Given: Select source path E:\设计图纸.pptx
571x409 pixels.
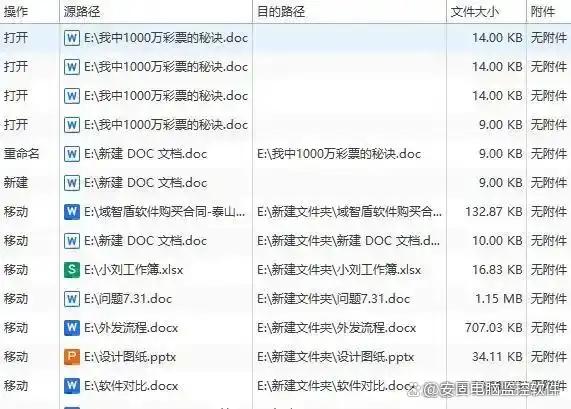Looking at the screenshot, I should click(x=130, y=357).
